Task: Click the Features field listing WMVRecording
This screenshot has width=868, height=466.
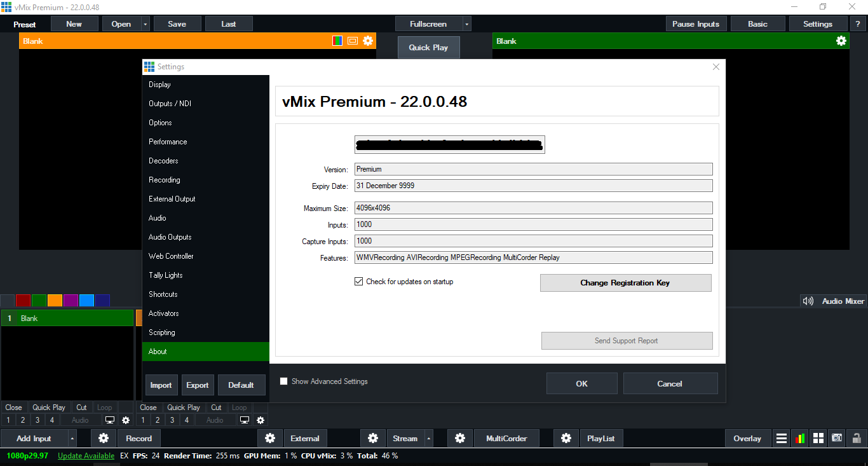Action: (x=533, y=257)
